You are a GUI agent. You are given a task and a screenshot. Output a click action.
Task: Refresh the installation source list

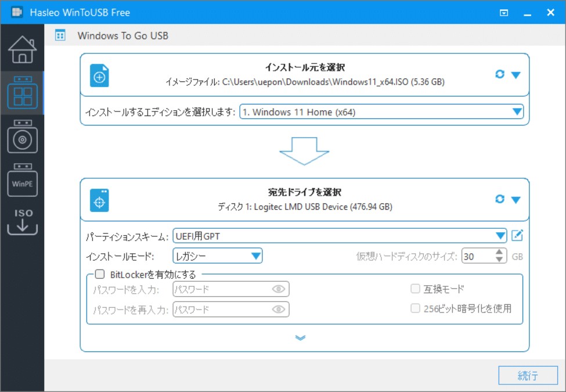click(x=500, y=74)
